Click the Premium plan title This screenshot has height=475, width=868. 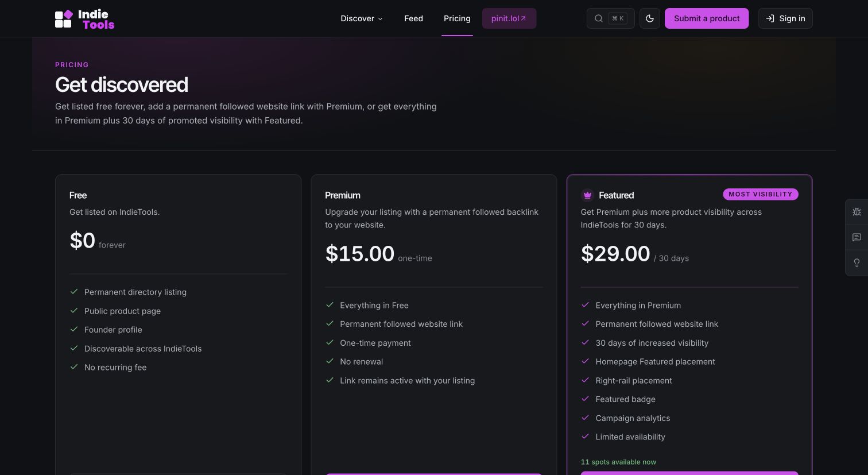tap(343, 195)
